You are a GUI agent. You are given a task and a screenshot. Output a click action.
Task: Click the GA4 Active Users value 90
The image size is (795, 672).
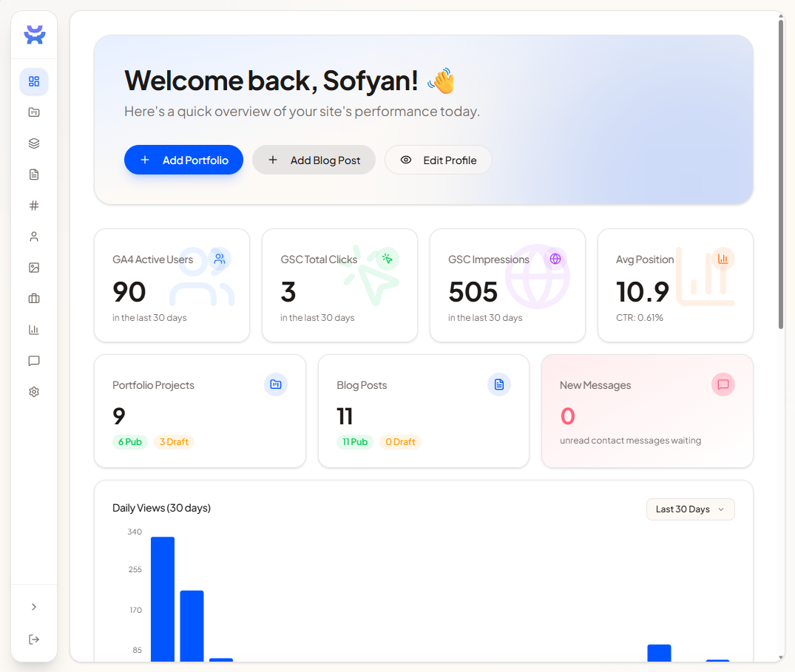point(129,292)
